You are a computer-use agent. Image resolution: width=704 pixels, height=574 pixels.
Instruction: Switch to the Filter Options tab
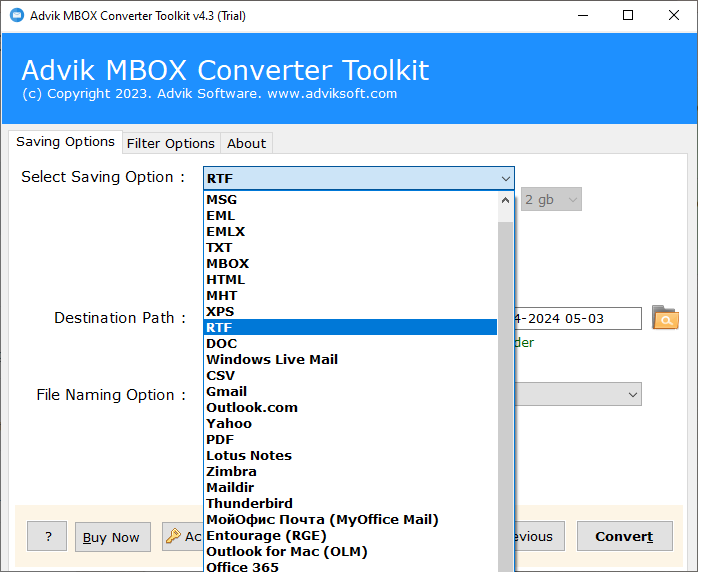tap(171, 143)
